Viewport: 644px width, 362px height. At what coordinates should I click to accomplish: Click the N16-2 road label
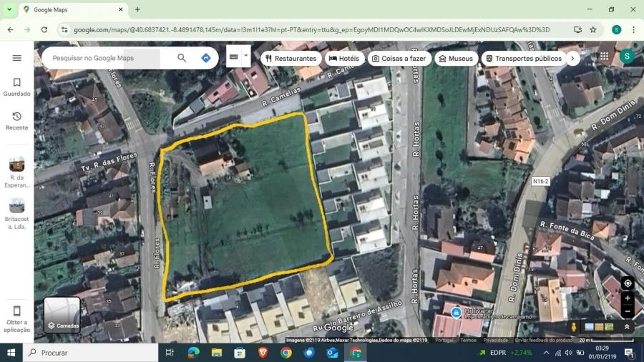click(540, 181)
